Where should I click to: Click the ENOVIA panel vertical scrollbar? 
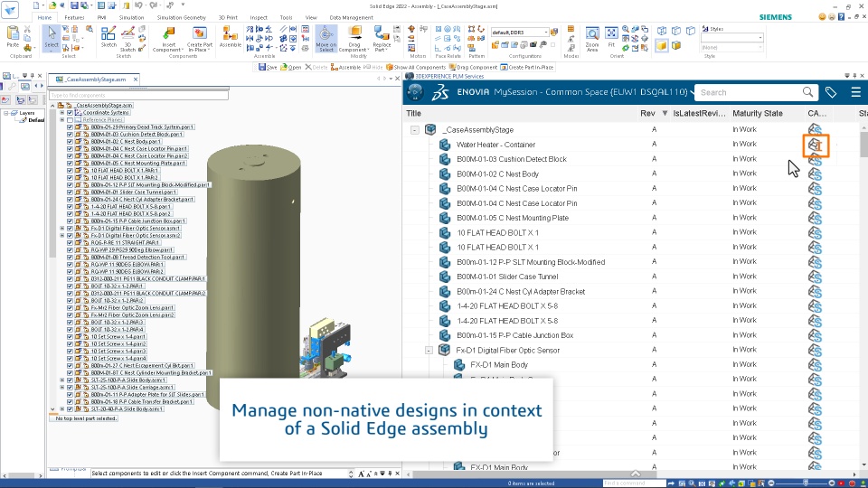pyautogui.click(x=864, y=145)
